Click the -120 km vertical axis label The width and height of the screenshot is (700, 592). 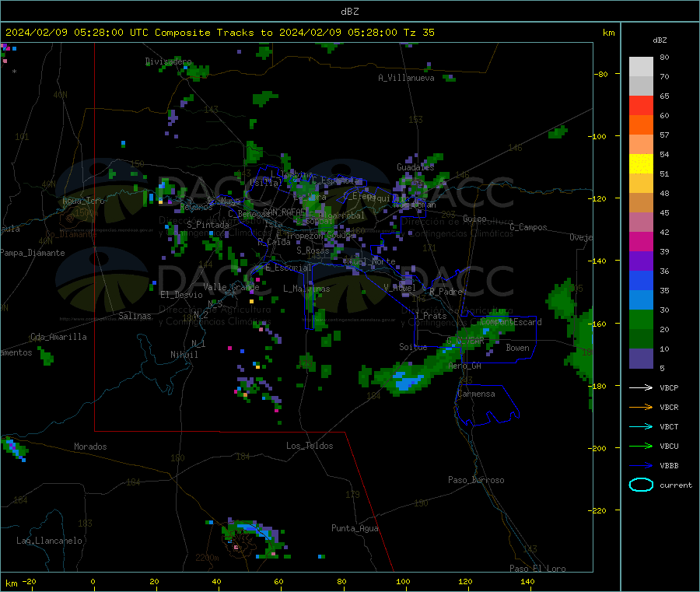point(597,198)
